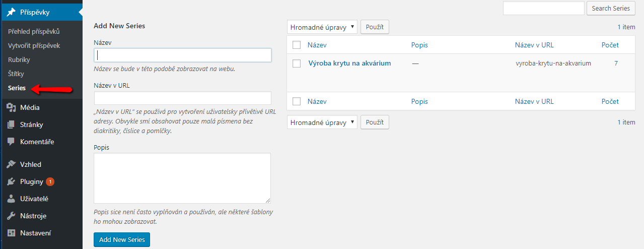Click the Uživatelé person icon
Image resolution: width=644 pixels, height=249 pixels.
point(11,199)
